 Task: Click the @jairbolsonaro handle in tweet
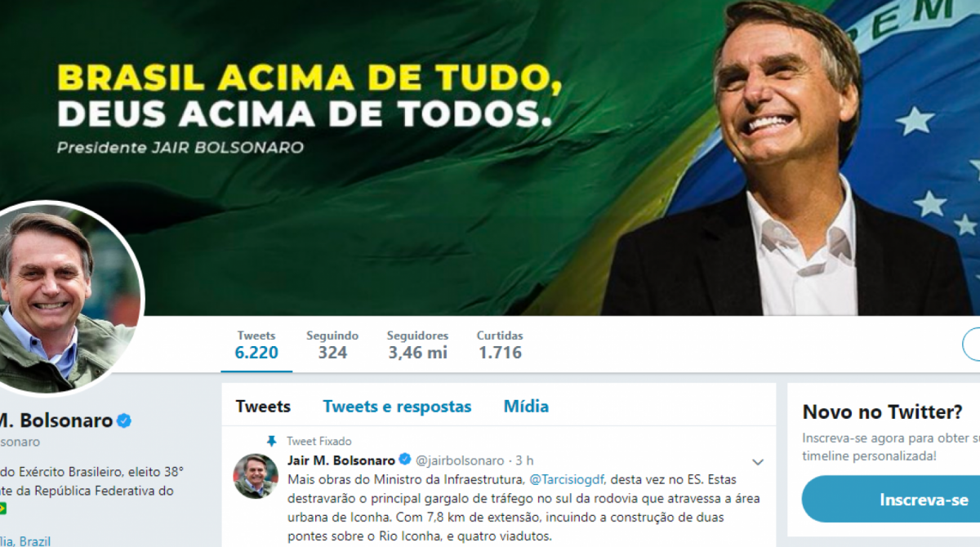coord(461,461)
